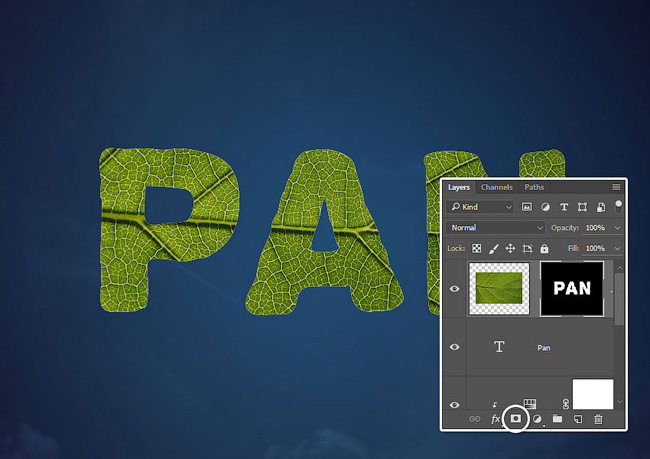Create a new group folder icon

tap(558, 419)
